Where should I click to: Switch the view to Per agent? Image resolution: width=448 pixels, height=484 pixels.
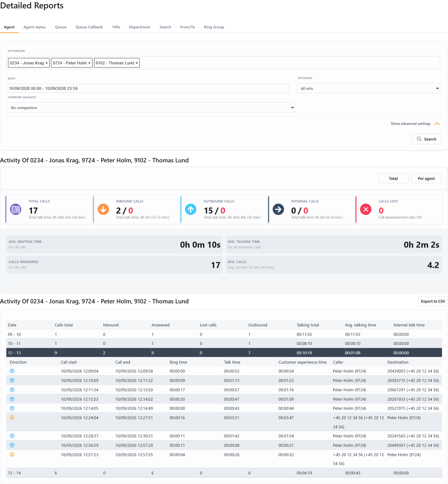(x=426, y=179)
